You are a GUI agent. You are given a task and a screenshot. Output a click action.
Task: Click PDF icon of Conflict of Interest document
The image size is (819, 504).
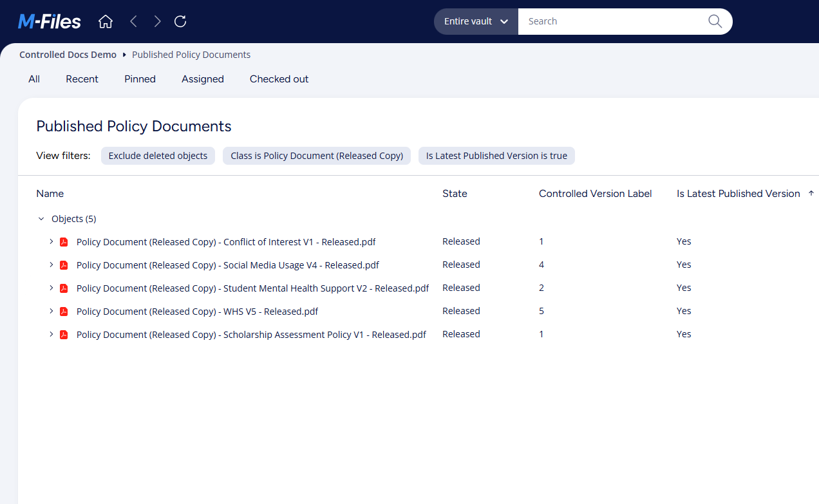(x=64, y=242)
